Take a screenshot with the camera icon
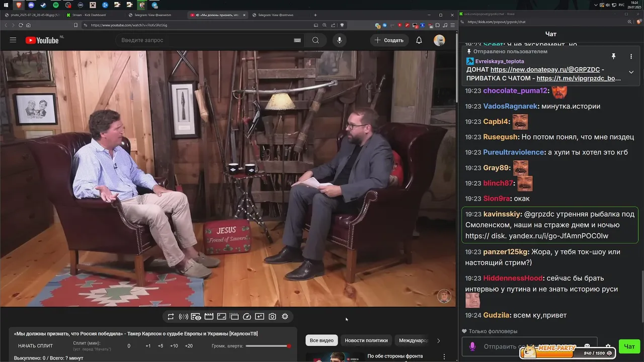Screen dimensions: 644x362 [x=272, y=316]
